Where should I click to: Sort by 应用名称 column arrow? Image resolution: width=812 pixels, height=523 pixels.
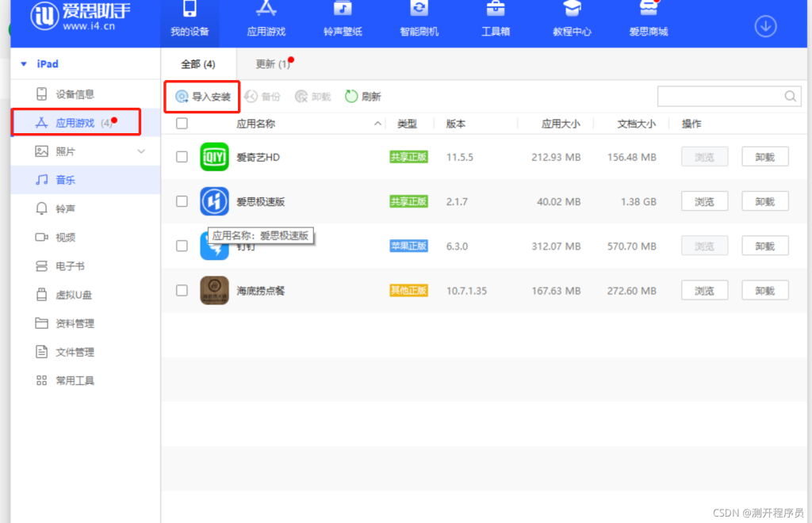377,124
